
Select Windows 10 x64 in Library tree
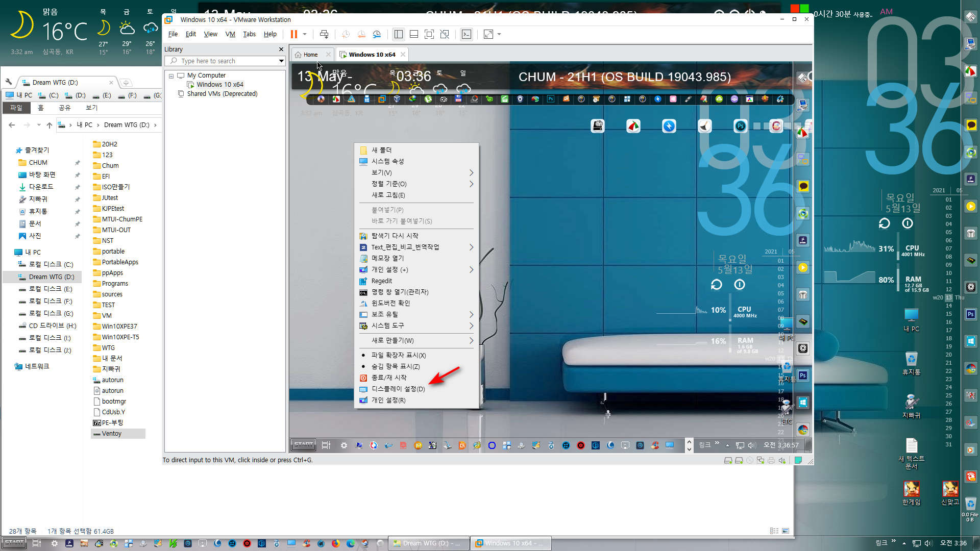(219, 85)
